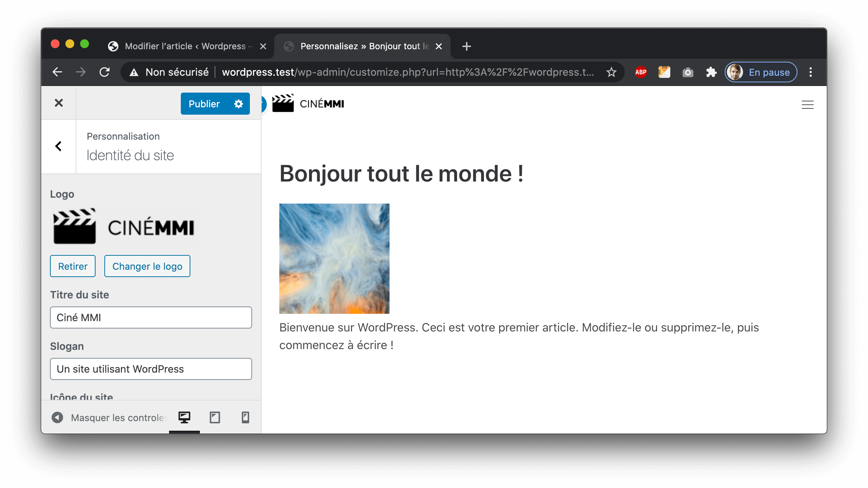Open publish settings gear next to Publier
The image size is (868, 488).
click(238, 104)
